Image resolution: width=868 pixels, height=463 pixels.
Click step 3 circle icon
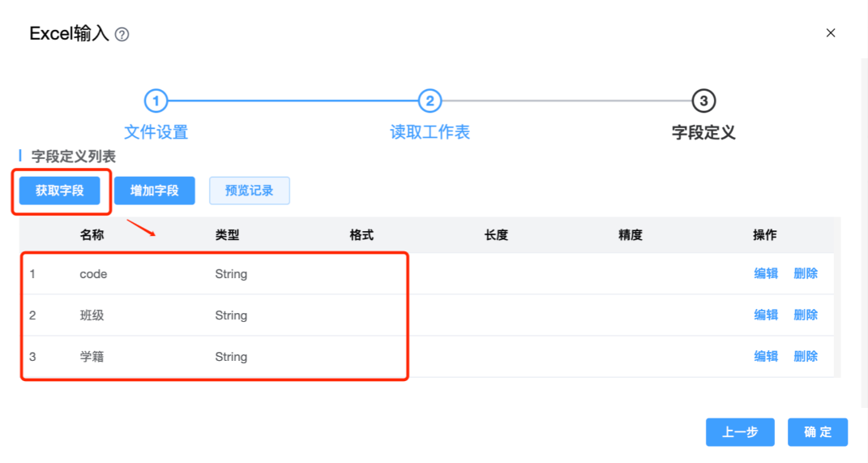coord(703,101)
